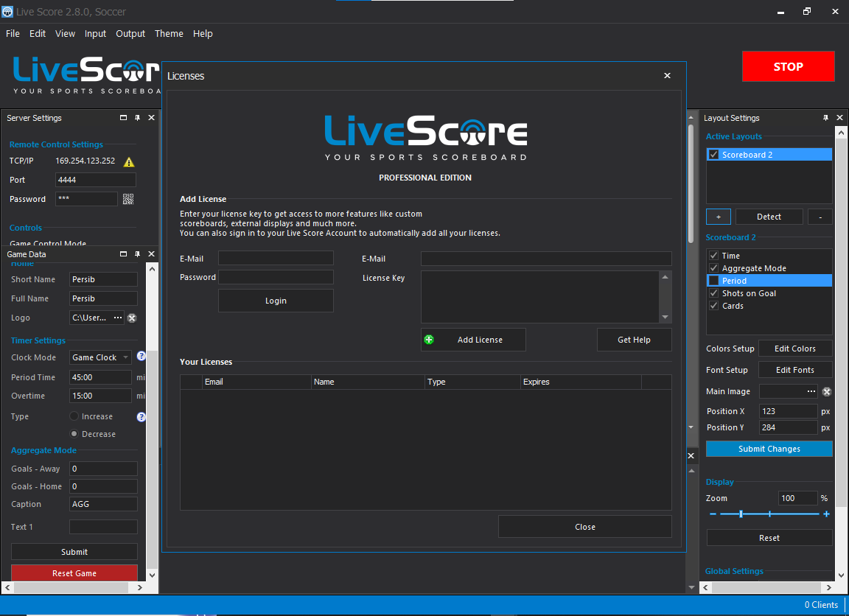Click Close button in Licenses dialog

[x=584, y=527]
